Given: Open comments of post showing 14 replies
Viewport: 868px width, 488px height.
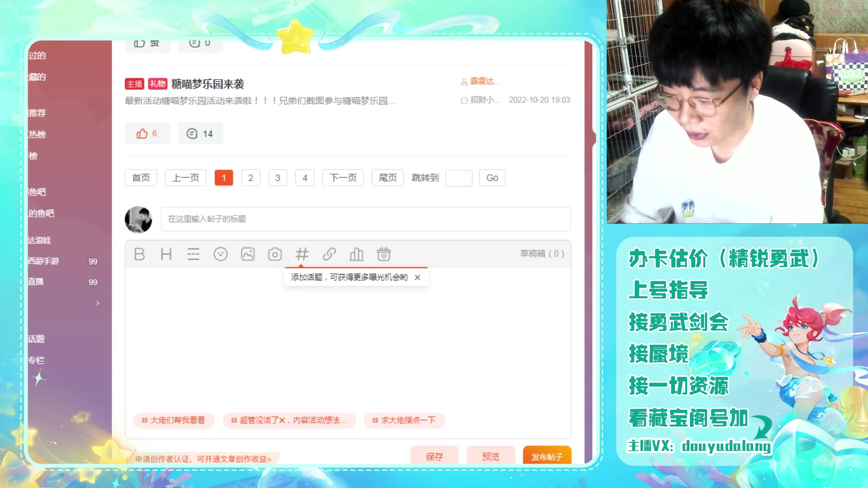Looking at the screenshot, I should click(200, 133).
